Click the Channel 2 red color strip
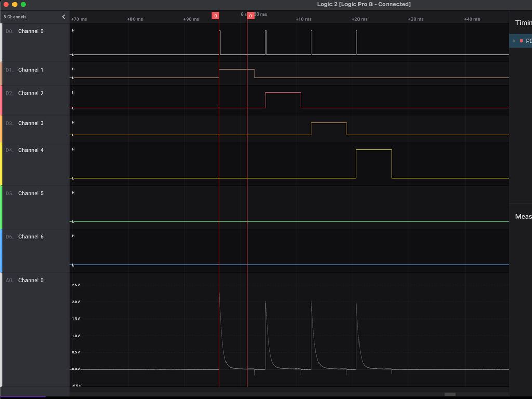Screen dimensions: 532x399 click(x=1, y=100)
